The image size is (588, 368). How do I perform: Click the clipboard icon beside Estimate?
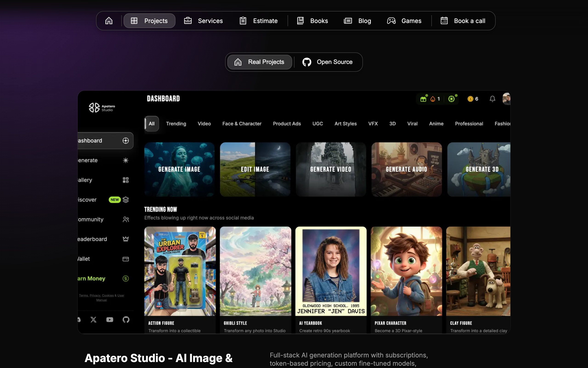pos(243,21)
